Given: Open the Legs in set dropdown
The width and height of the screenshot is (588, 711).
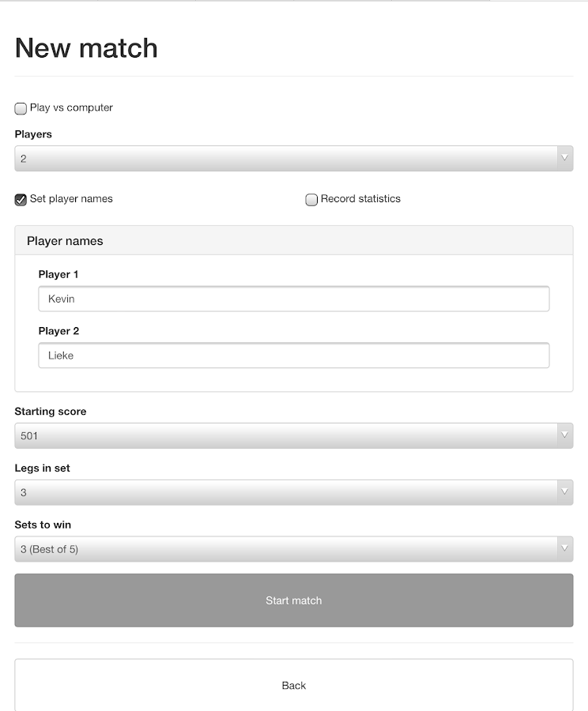Looking at the screenshot, I should 285,493.
